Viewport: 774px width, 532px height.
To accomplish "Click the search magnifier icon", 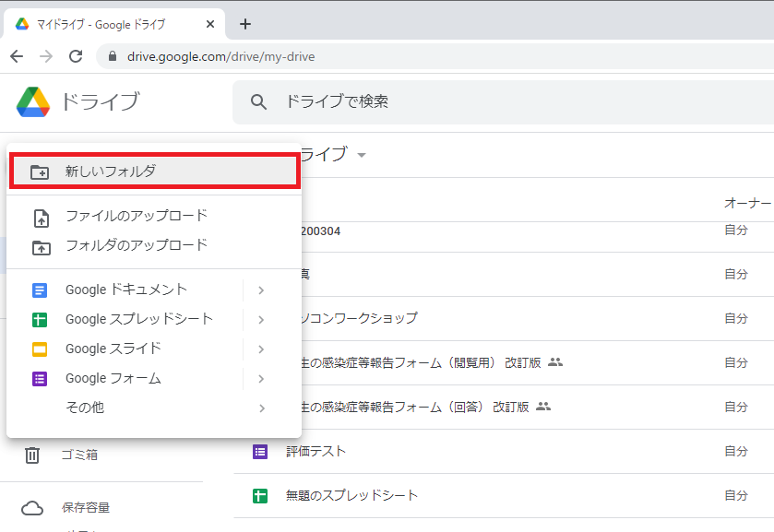I will tap(258, 102).
